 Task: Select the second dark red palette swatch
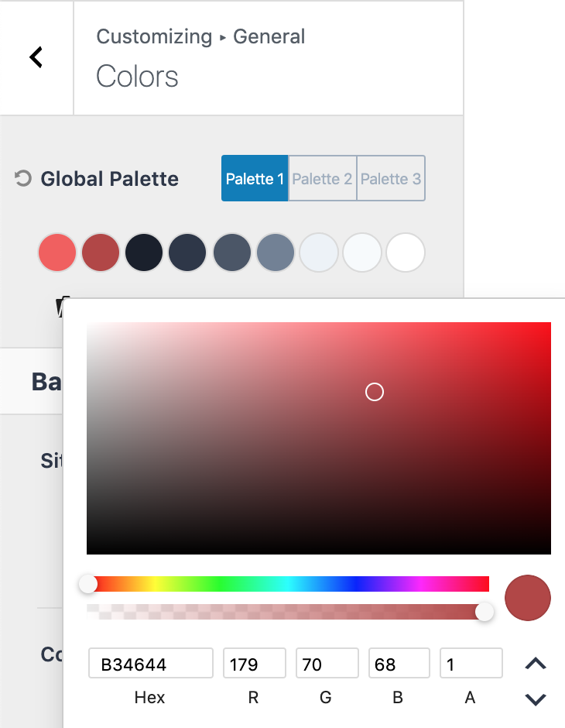[x=101, y=253]
